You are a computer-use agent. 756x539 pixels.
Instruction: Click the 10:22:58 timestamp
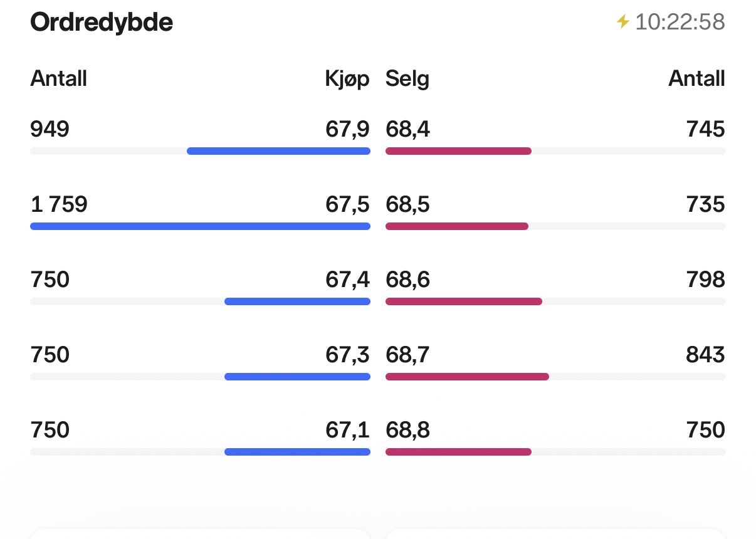click(x=680, y=23)
